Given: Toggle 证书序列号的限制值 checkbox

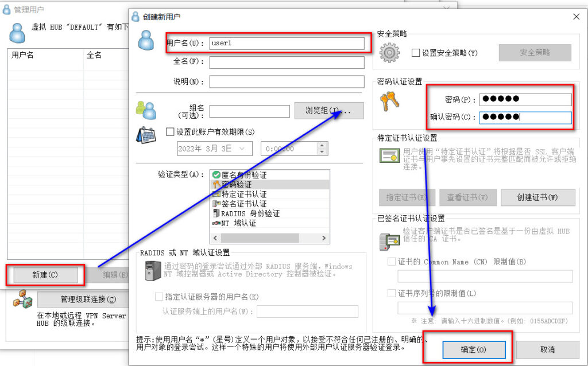Looking at the screenshot, I should 392,293.
